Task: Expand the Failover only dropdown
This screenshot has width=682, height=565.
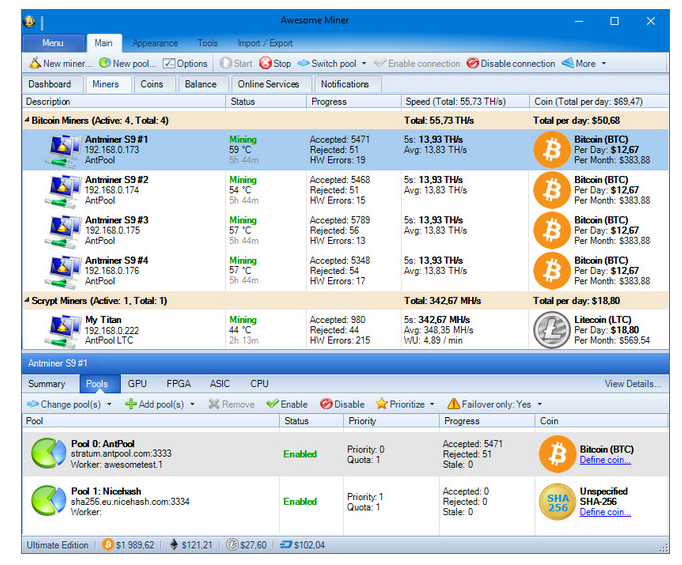Action: [540, 404]
